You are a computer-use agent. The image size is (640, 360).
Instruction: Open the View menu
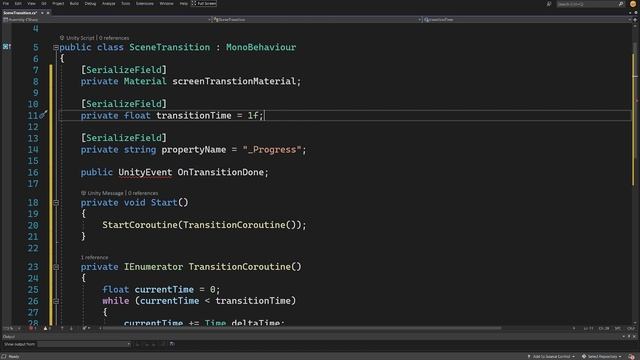(31, 3)
